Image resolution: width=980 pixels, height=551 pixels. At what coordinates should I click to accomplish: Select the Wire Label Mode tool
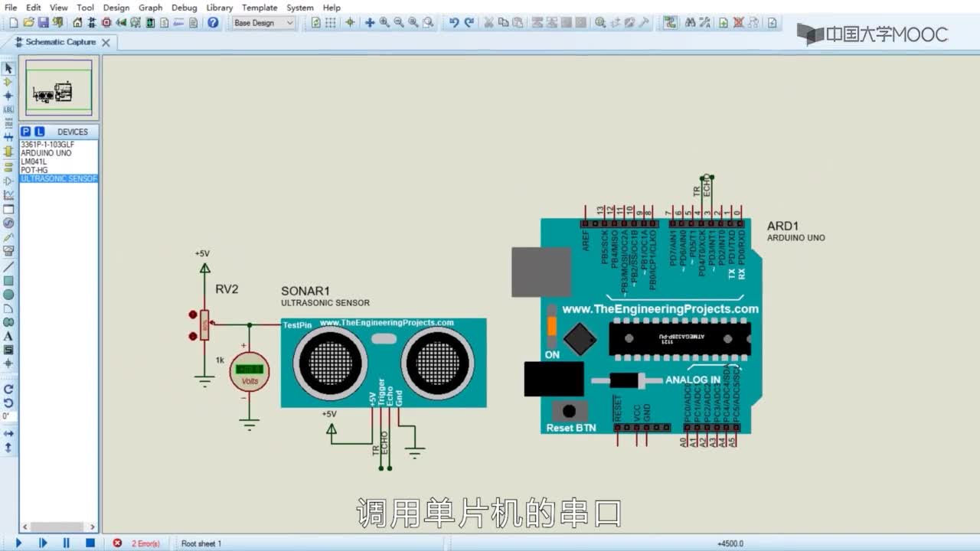tap(8, 109)
